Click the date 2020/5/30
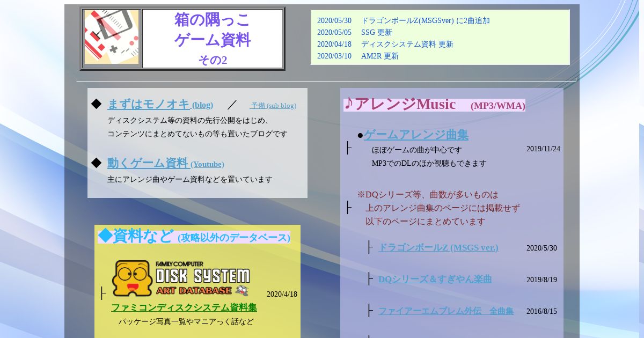This screenshot has width=644, height=338. pos(541,248)
